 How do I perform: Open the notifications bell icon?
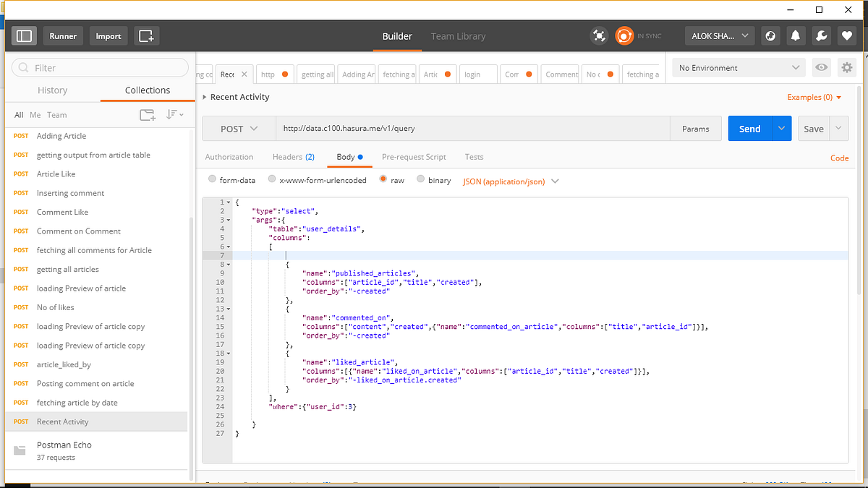coord(796,35)
